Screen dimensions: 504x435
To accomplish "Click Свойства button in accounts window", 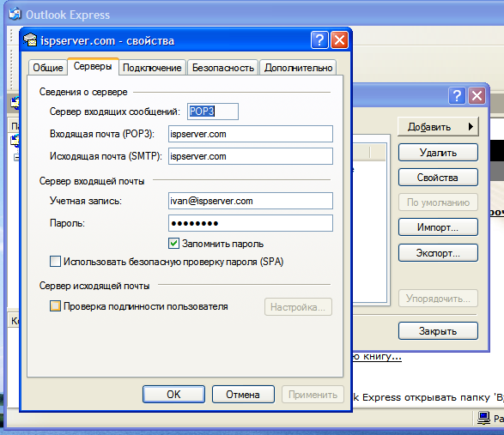I will coord(438,177).
